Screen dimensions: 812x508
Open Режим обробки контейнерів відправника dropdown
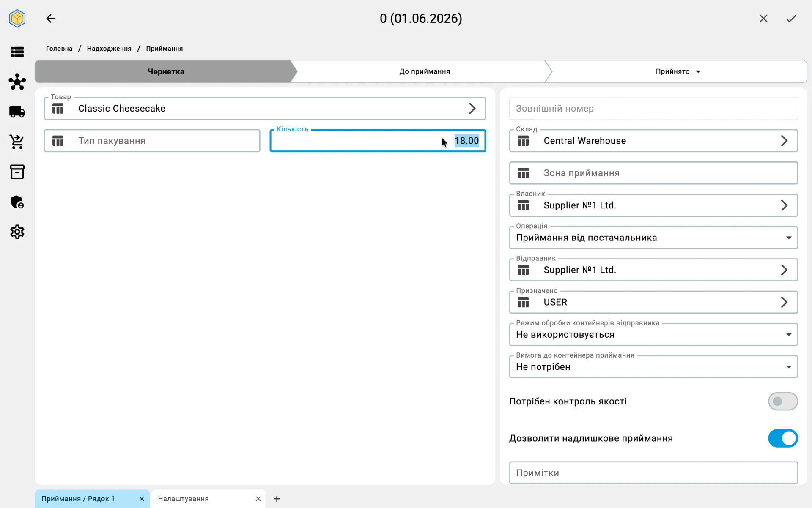coord(653,334)
